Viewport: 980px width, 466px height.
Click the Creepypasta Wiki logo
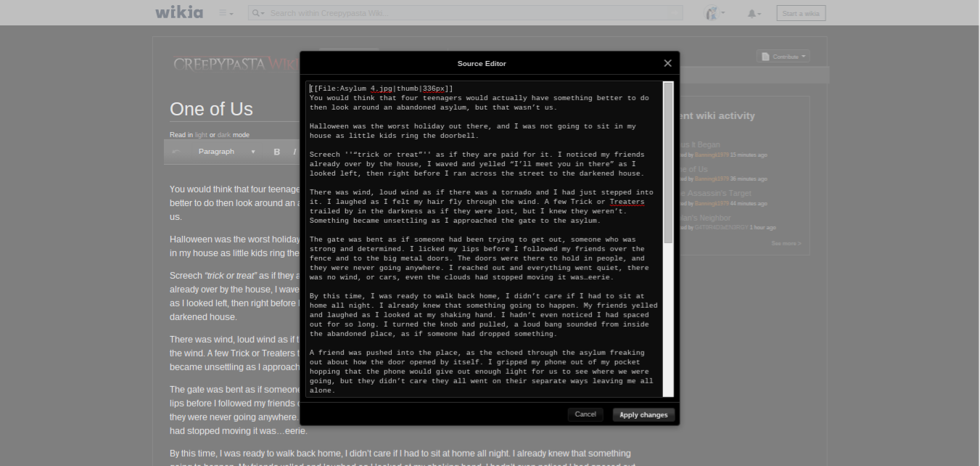[236, 64]
